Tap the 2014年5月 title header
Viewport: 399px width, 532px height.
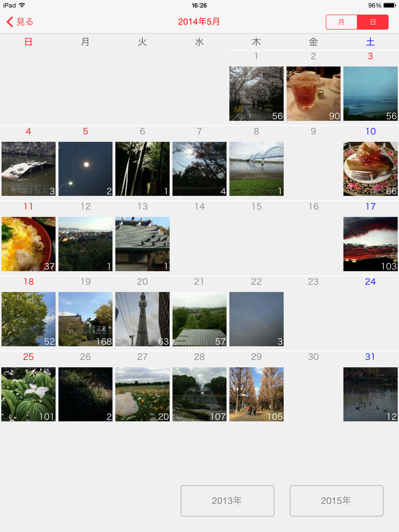pos(199,22)
